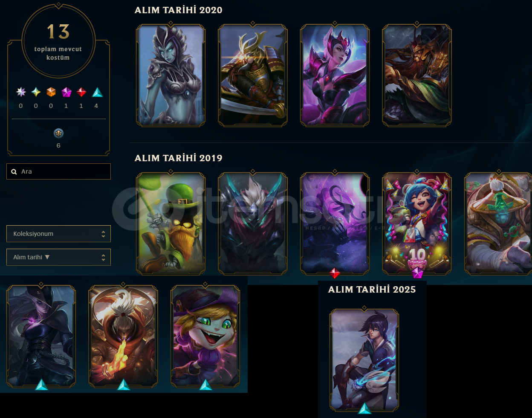This screenshot has height=418, width=532.
Task: Select the green leprechaun hat skin card
Action: tap(171, 223)
